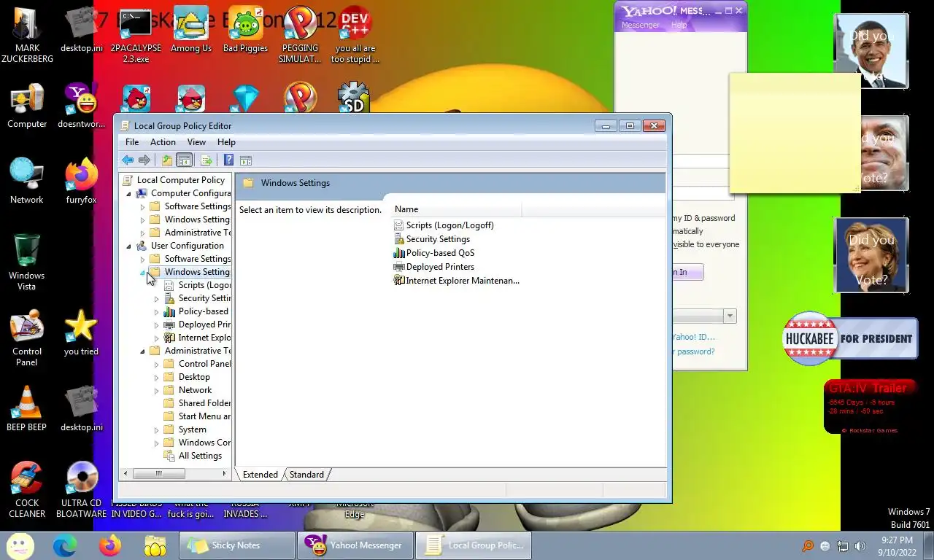Open the eggs folder icon on taskbar
The image size is (934, 560).
coord(155,545)
